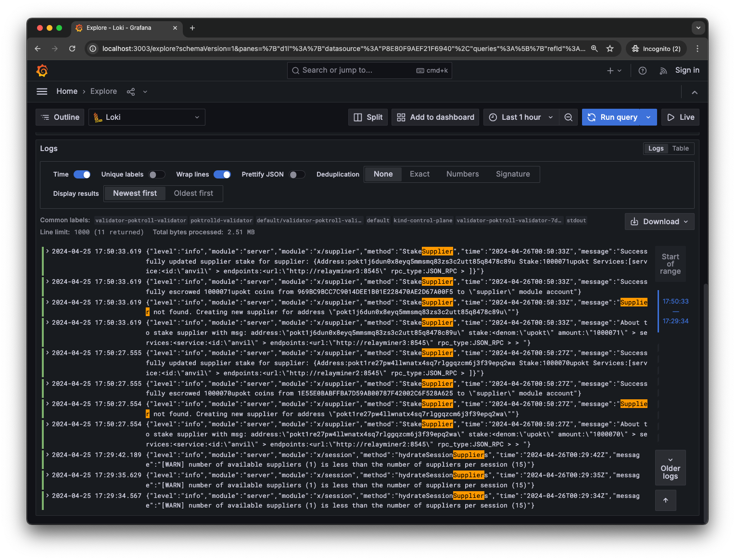Open the Grafana logo home link
Screen dimensions: 735x560
(42, 71)
